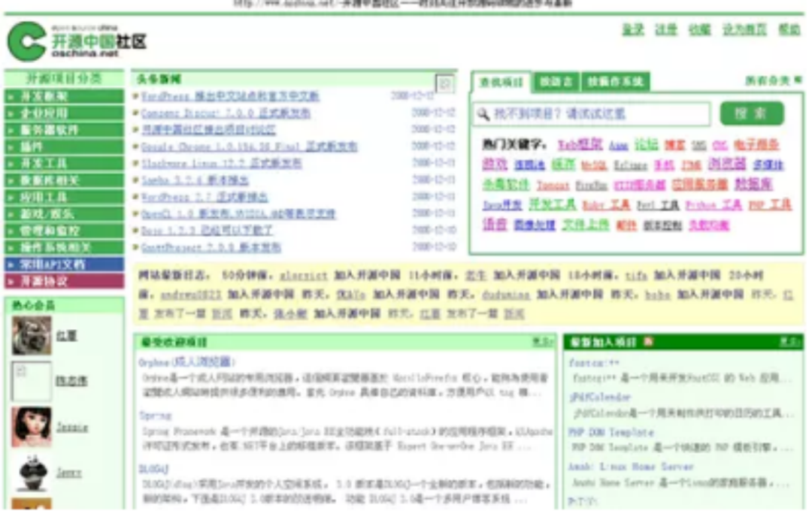
Task: Open Jessie's avatar picture
Action: pos(32,426)
